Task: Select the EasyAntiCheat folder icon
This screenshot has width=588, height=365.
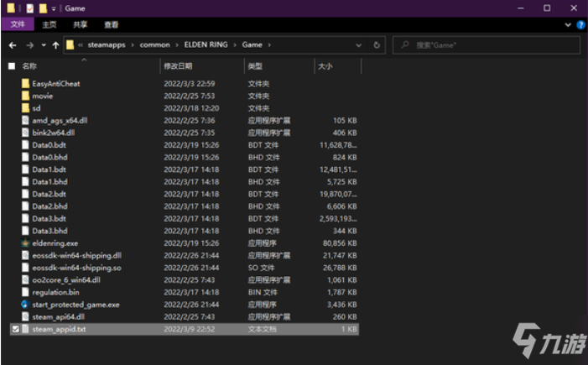Action: tap(25, 84)
